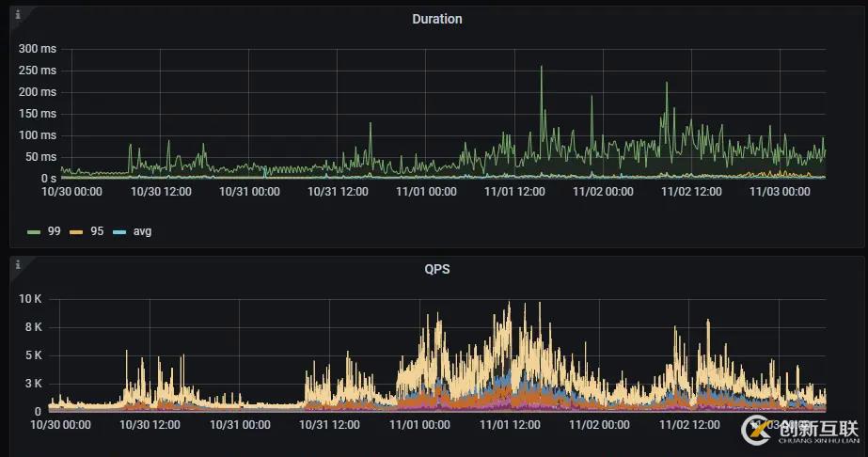Click the 100 ms y-axis label
The height and width of the screenshot is (457, 868).
click(x=37, y=135)
